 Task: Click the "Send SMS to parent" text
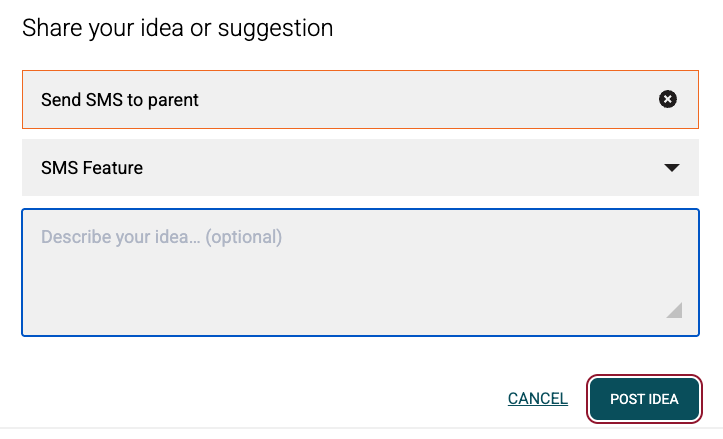(x=120, y=100)
